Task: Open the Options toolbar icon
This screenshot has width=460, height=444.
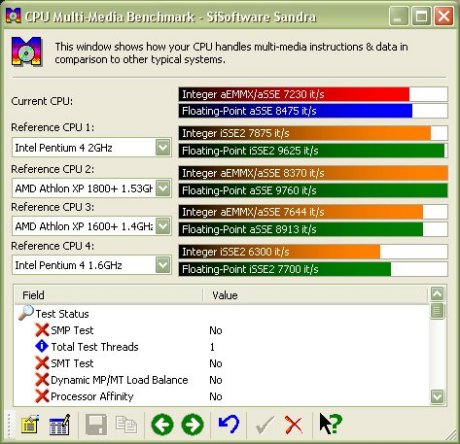Action: pos(30,424)
